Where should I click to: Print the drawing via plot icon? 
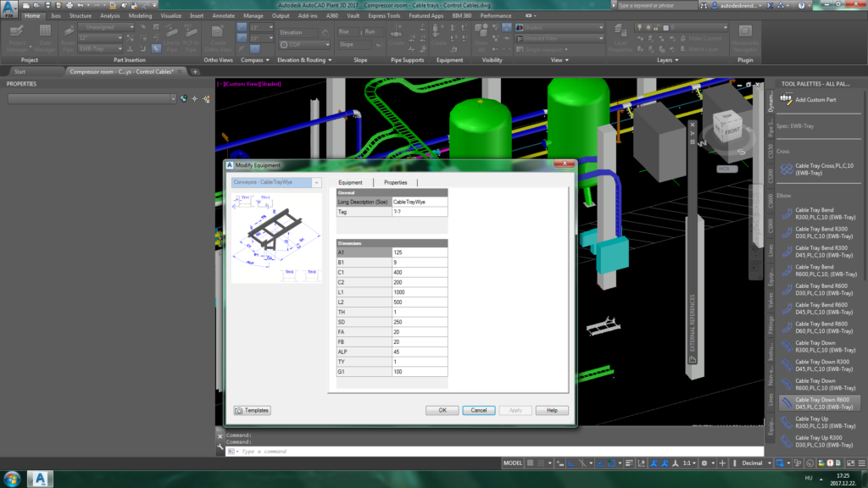70,5
